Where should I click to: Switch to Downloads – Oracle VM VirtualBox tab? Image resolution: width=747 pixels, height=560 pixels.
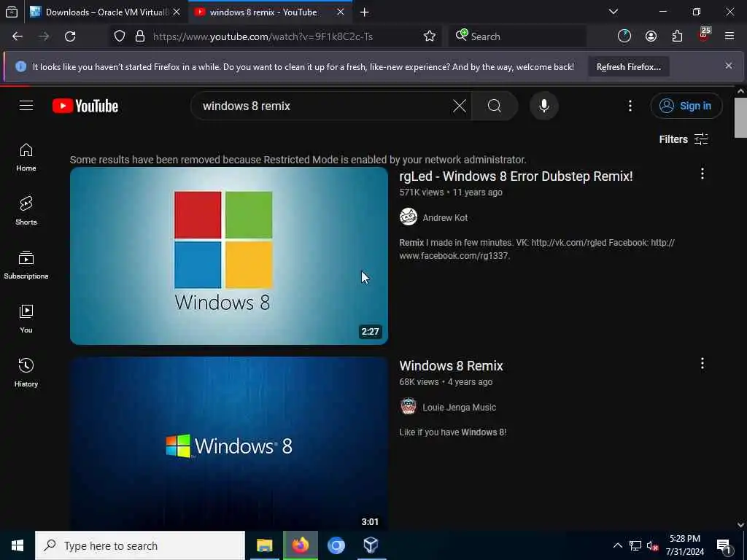106,12
